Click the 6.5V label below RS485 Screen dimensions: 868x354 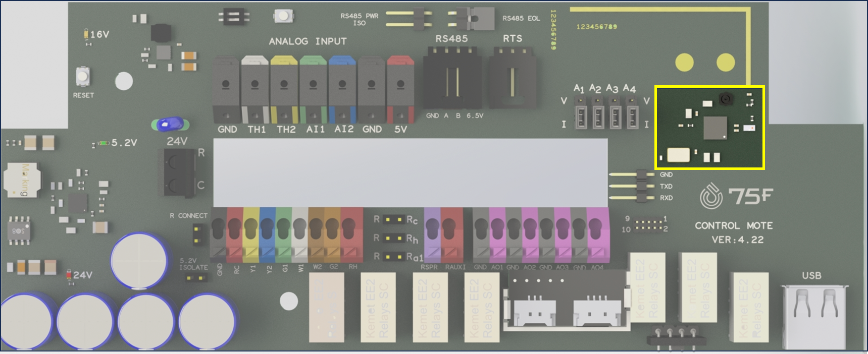[475, 115]
